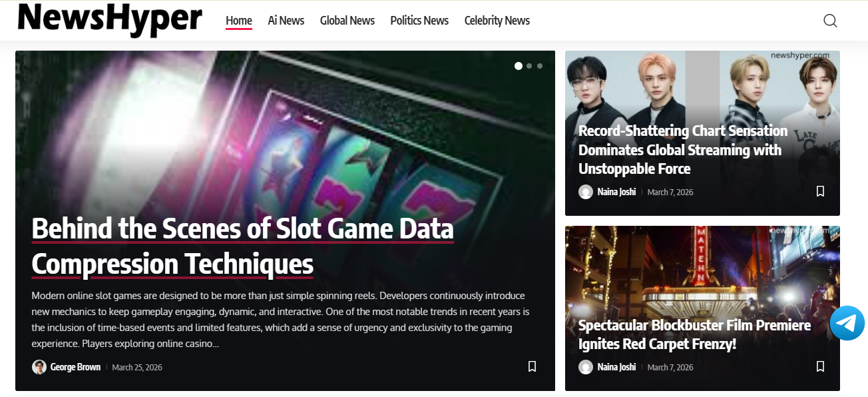Switch to the third slide dot
This screenshot has height=397, width=868.
(x=540, y=66)
